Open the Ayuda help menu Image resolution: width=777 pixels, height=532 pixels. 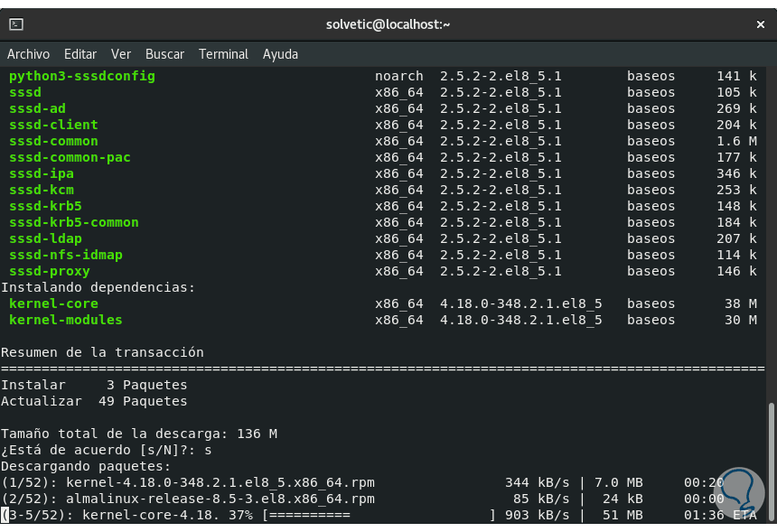pyautogui.click(x=280, y=54)
